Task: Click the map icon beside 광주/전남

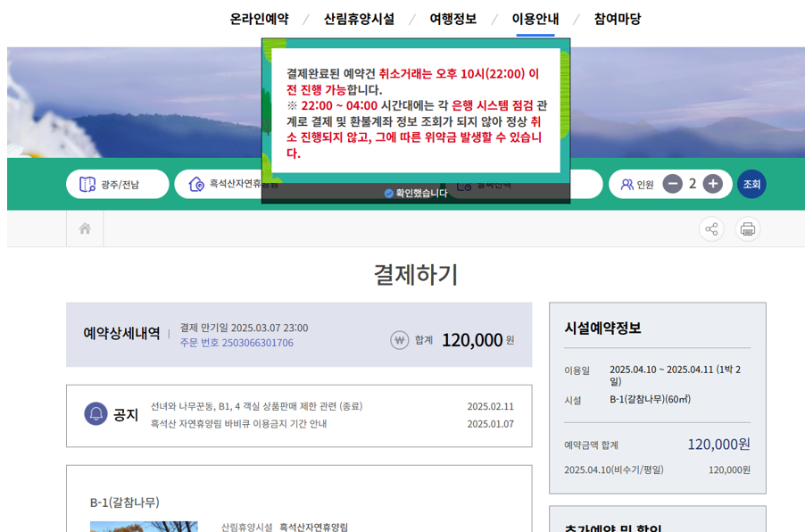Action: [87, 184]
